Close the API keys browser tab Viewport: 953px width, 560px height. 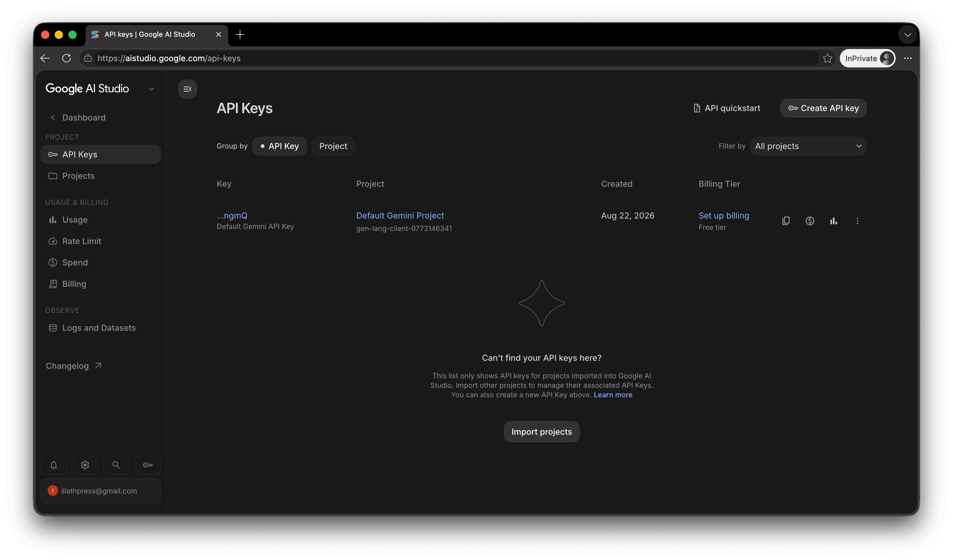[x=219, y=34]
